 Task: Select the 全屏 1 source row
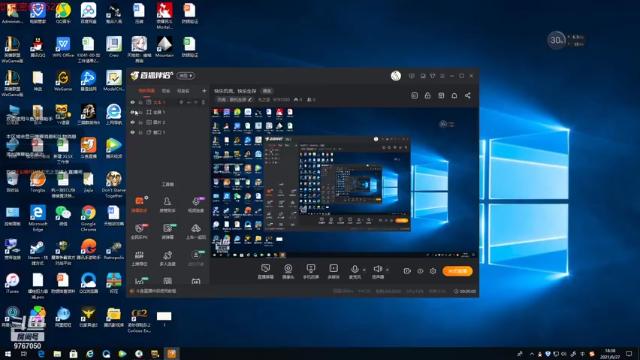168,112
